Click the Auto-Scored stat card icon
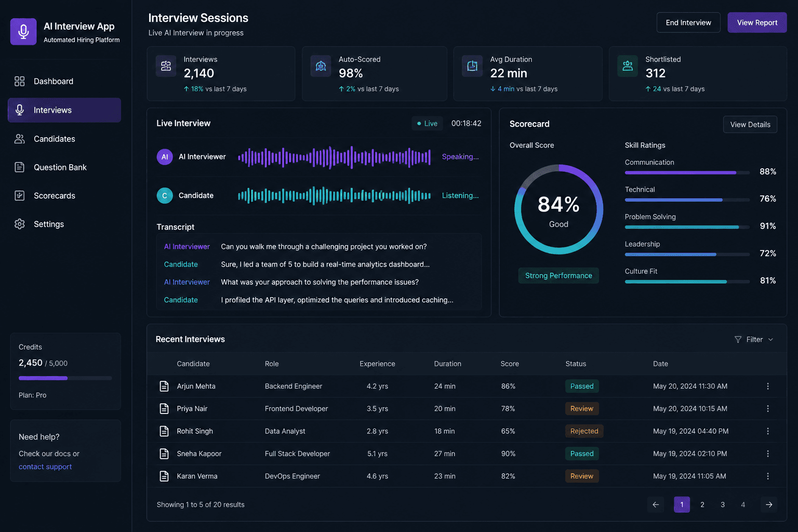 point(321,66)
